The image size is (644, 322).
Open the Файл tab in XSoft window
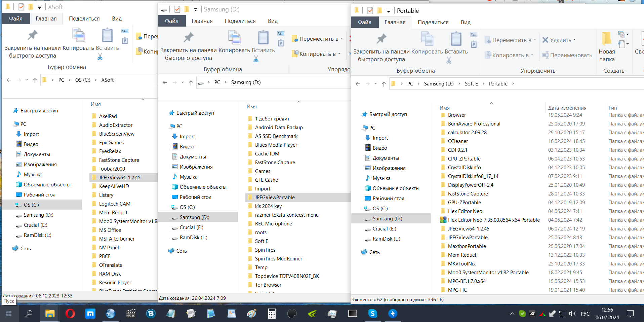[16, 19]
